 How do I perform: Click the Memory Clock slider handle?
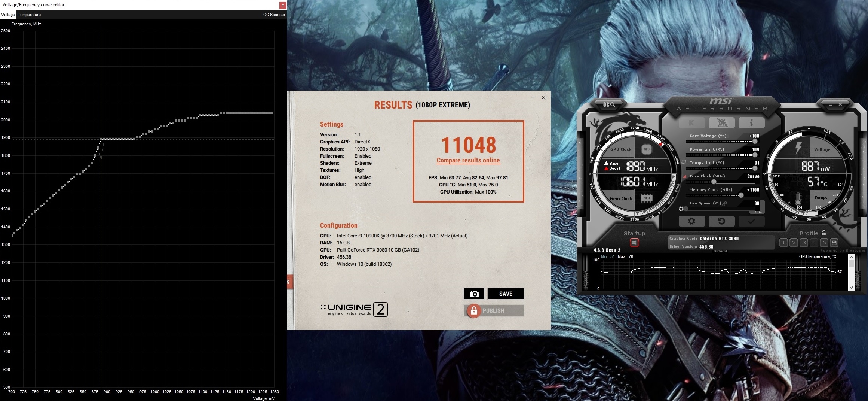point(741,195)
